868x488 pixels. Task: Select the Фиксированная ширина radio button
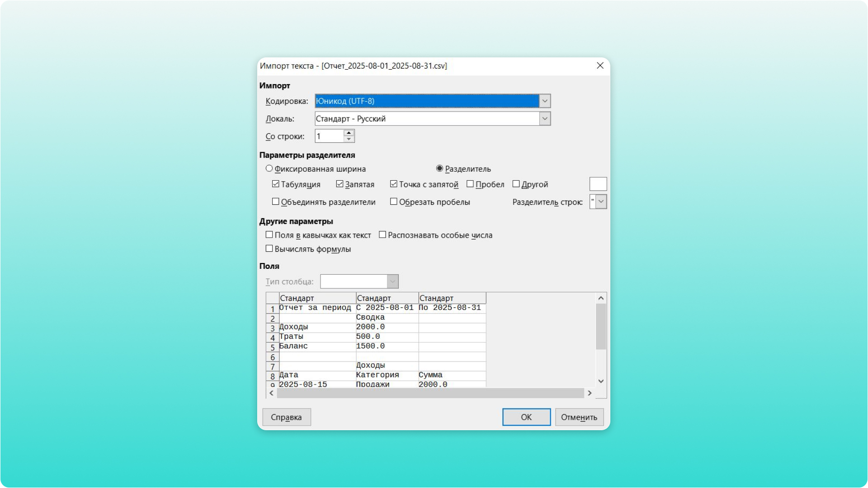[269, 169]
